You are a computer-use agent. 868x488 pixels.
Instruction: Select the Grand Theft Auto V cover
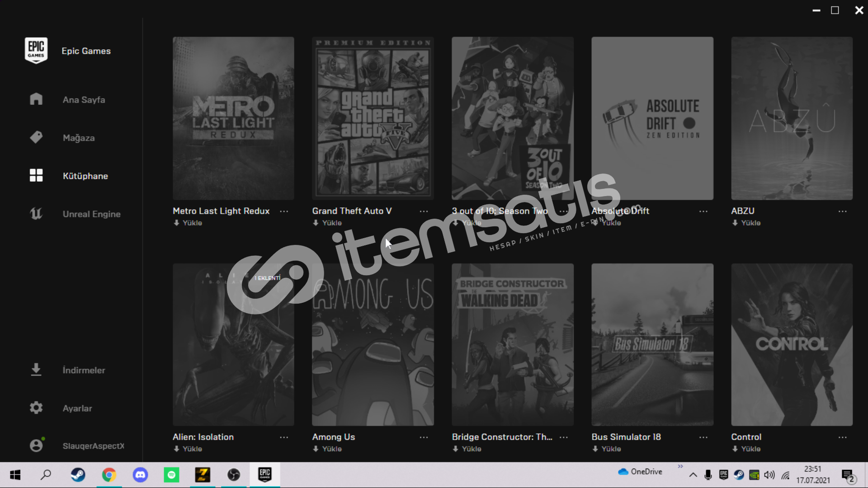pyautogui.click(x=373, y=118)
